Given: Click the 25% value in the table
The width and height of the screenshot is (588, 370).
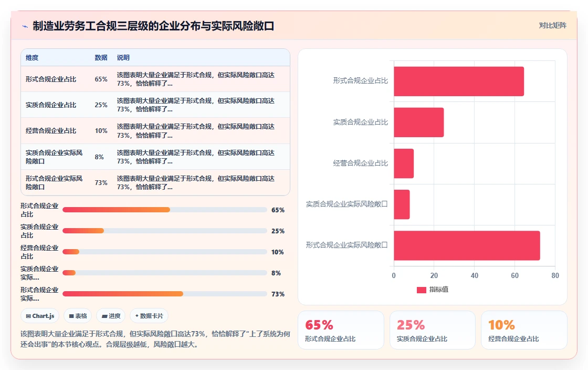Looking at the screenshot, I should tap(101, 105).
